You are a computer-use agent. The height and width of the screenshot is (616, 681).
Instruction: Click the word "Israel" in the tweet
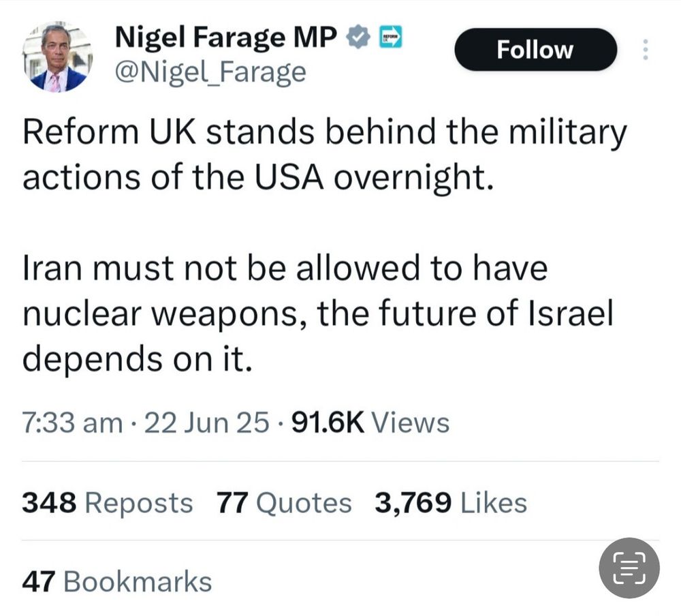pyautogui.click(x=570, y=313)
